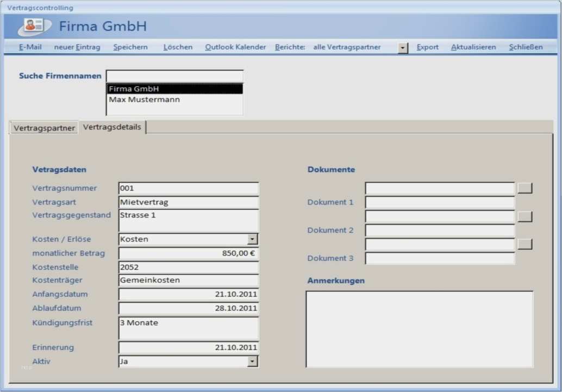The image size is (562, 392).
Task: Close the form using Schließen
Action: [526, 47]
